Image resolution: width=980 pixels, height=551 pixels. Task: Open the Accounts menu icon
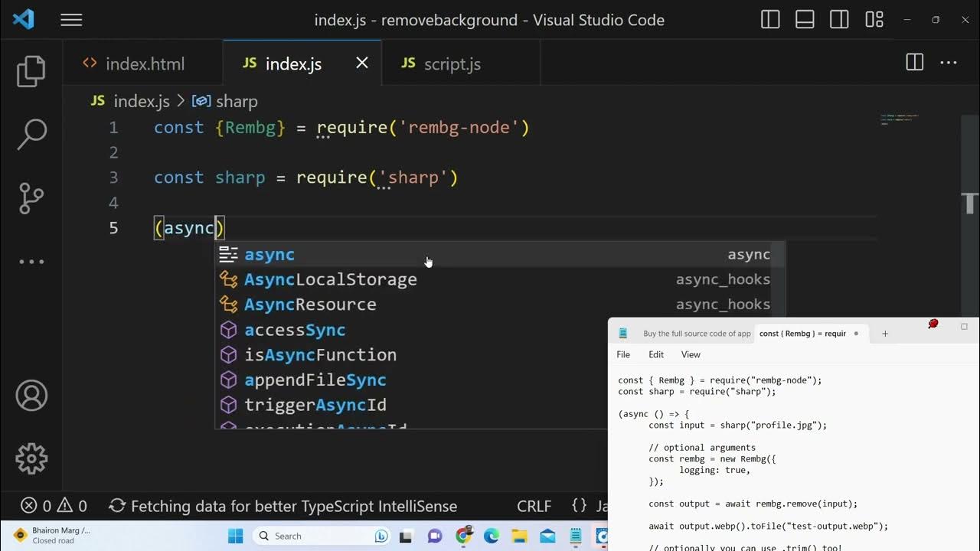pyautogui.click(x=31, y=396)
